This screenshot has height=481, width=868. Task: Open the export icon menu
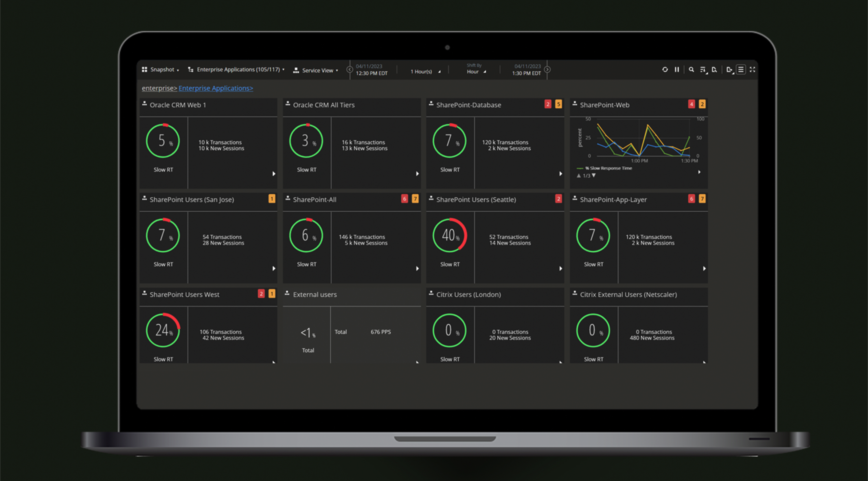coord(729,70)
